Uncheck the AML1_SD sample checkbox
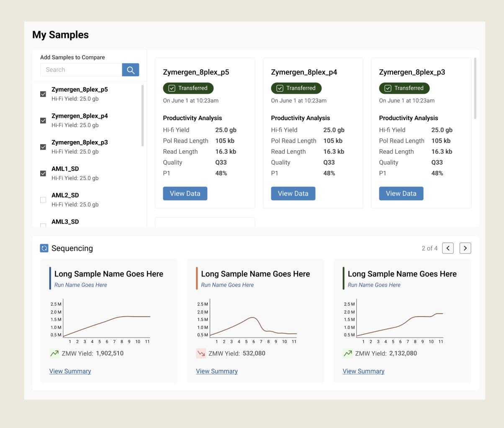 [x=43, y=173]
